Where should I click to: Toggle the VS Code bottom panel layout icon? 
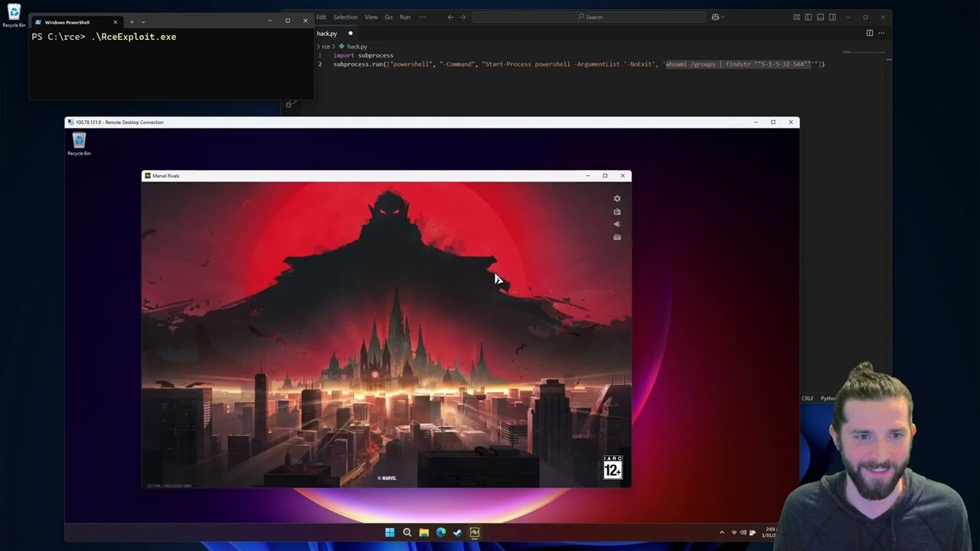tap(820, 17)
